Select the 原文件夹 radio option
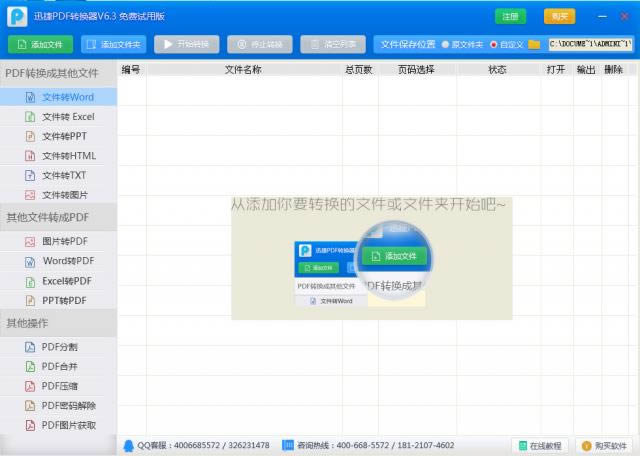 coord(463,44)
